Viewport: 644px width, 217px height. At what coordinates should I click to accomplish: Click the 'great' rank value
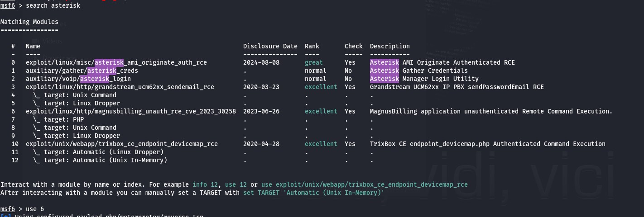click(313, 62)
